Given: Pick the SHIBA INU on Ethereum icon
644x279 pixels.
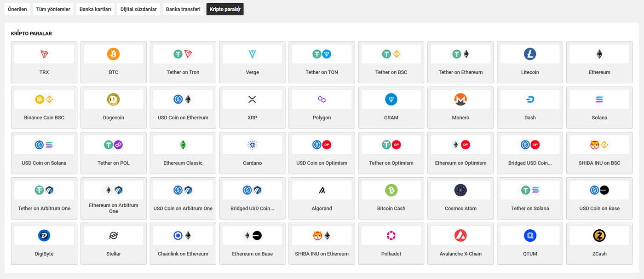Looking at the screenshot, I should click(322, 236).
